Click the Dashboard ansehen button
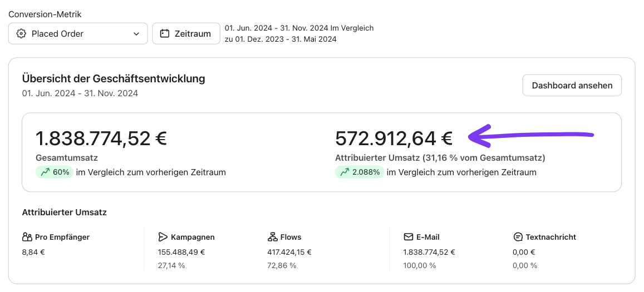The image size is (644, 292). click(572, 86)
